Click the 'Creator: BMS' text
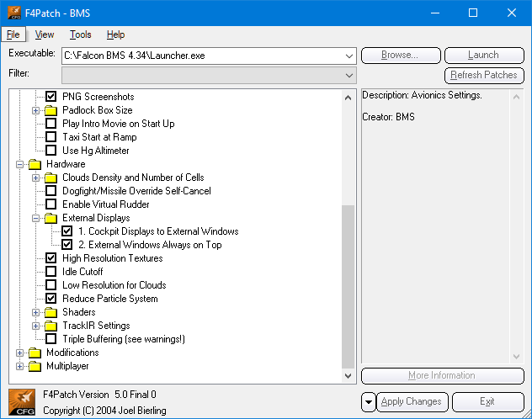Viewport: 532px width, 419px height. [x=389, y=117]
